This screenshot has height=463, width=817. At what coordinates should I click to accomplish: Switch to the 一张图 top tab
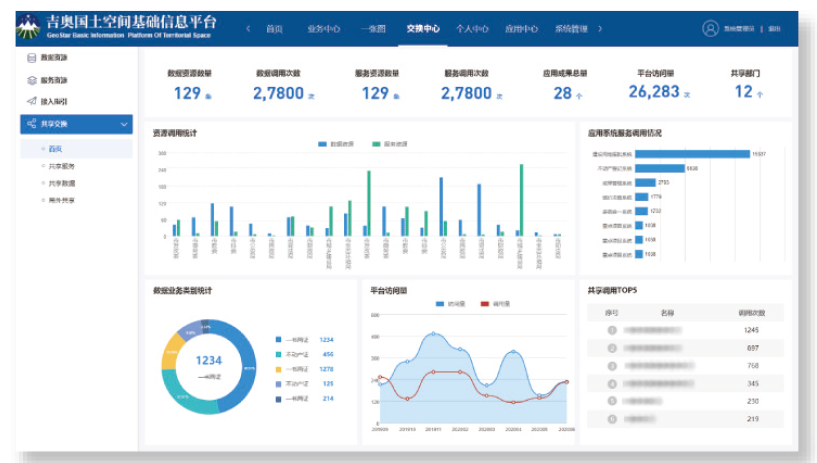pyautogui.click(x=373, y=29)
